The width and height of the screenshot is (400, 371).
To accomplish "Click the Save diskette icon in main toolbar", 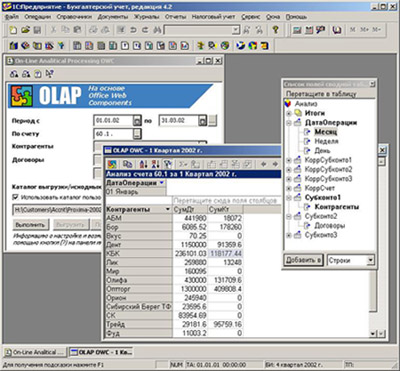I will 37,30.
